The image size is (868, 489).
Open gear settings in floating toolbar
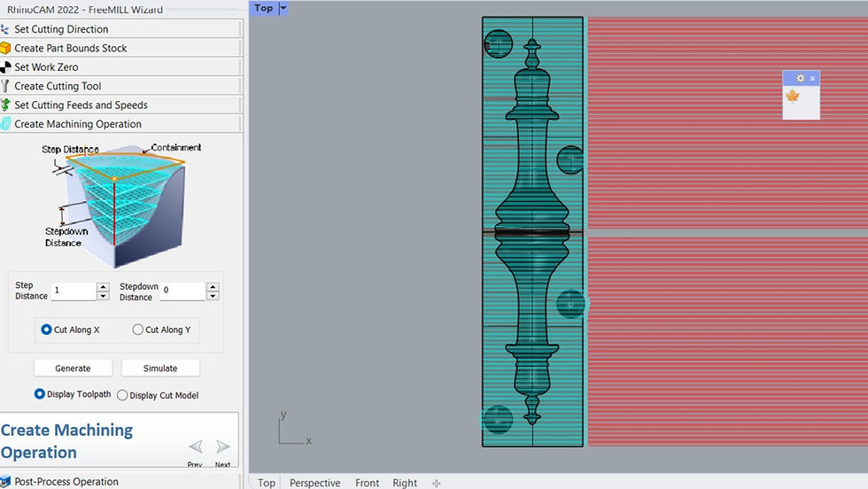pyautogui.click(x=800, y=78)
